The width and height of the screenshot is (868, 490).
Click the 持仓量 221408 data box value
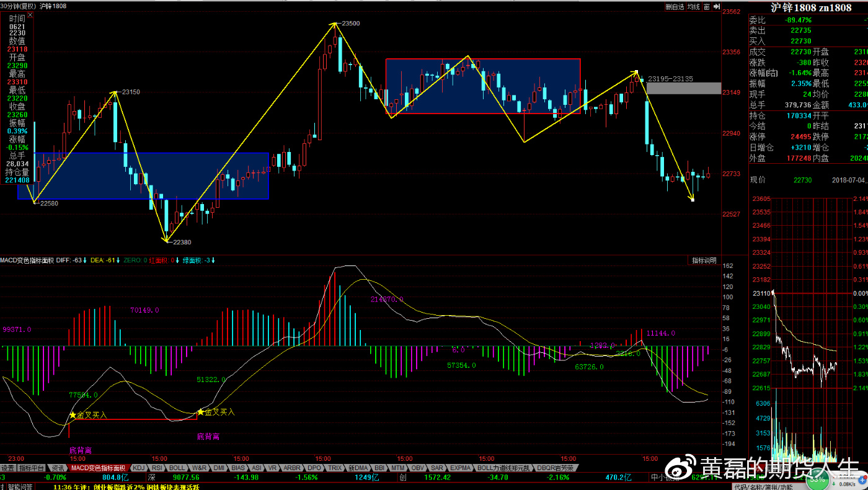(x=17, y=180)
